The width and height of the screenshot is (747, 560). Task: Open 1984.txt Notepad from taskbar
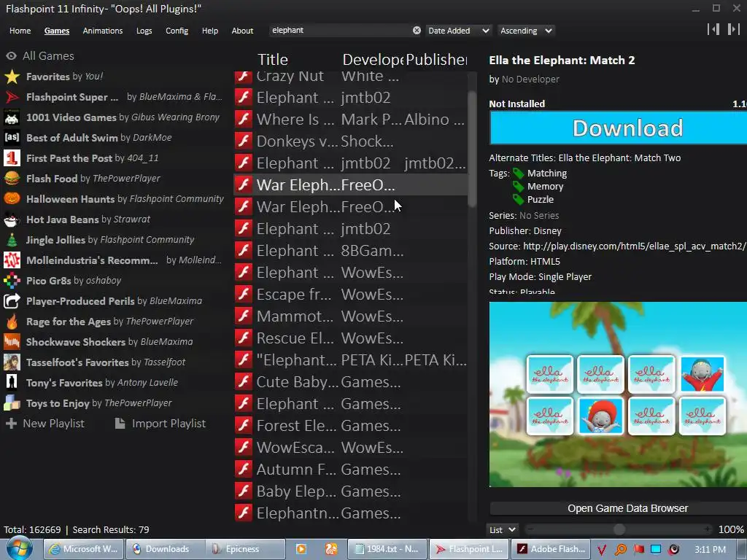click(x=387, y=549)
